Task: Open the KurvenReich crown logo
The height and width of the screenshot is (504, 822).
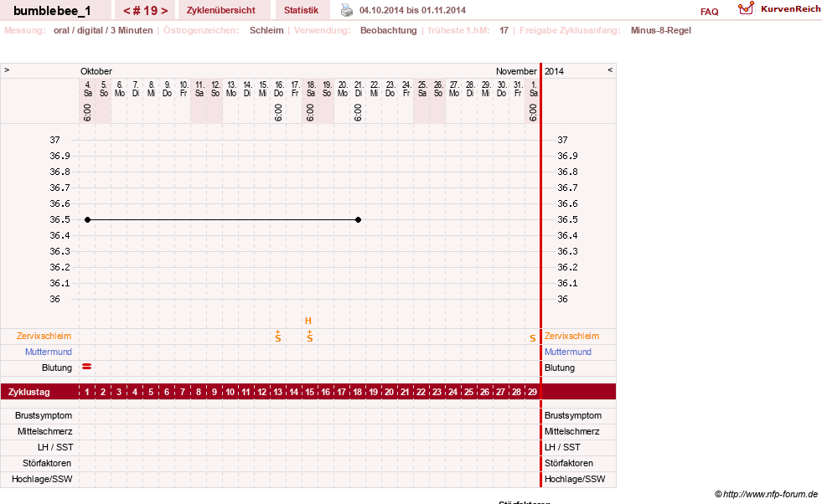Action: point(746,8)
